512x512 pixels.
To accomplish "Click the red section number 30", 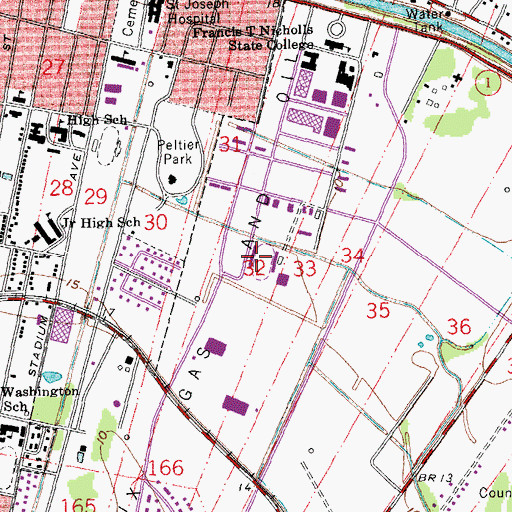I will (156, 222).
